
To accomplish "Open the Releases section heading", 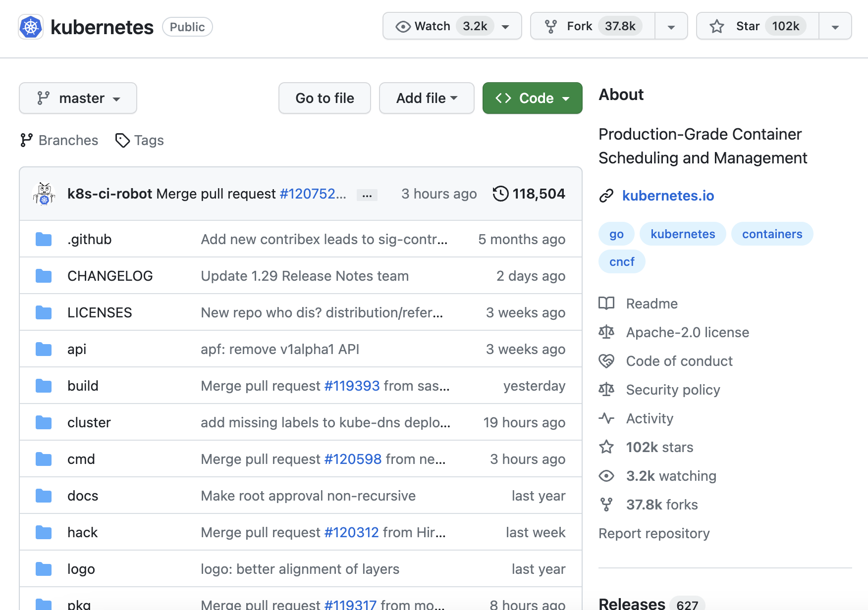I will 632,604.
